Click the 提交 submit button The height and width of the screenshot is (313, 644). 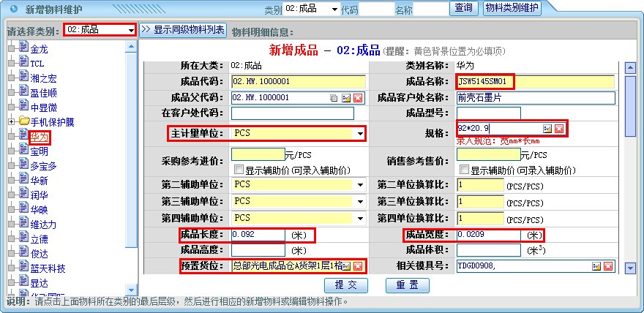346,284
